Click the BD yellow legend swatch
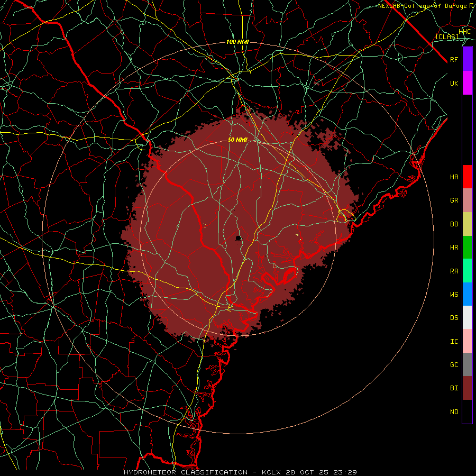 [467, 224]
